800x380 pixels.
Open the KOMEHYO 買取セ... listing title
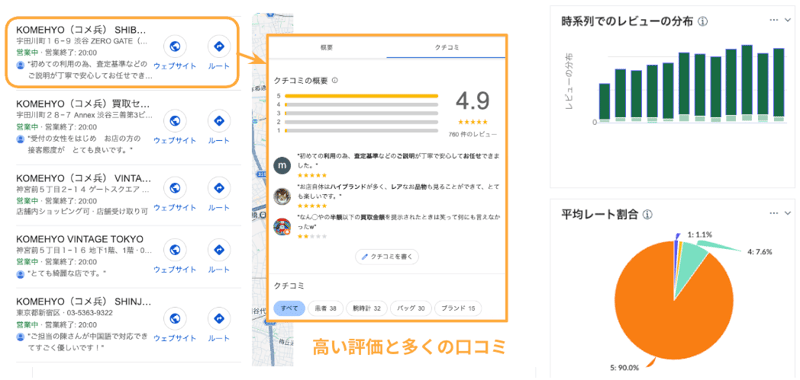(x=83, y=104)
